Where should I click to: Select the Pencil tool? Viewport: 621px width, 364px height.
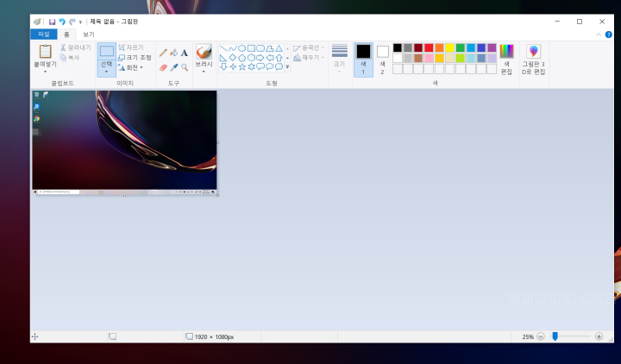[163, 53]
